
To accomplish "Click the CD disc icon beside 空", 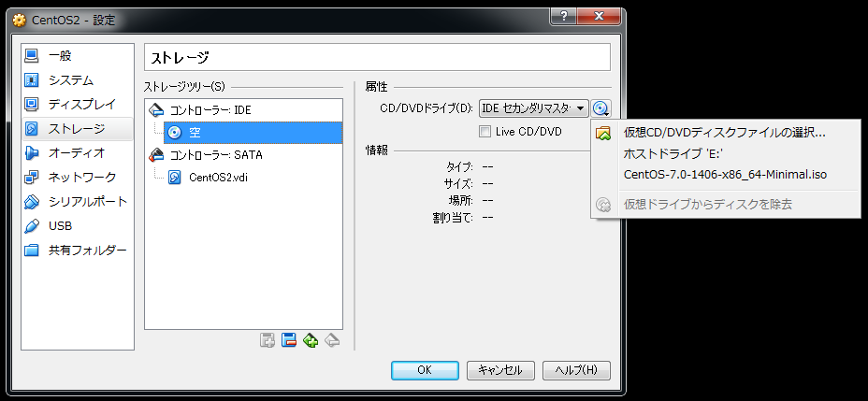I will [175, 133].
